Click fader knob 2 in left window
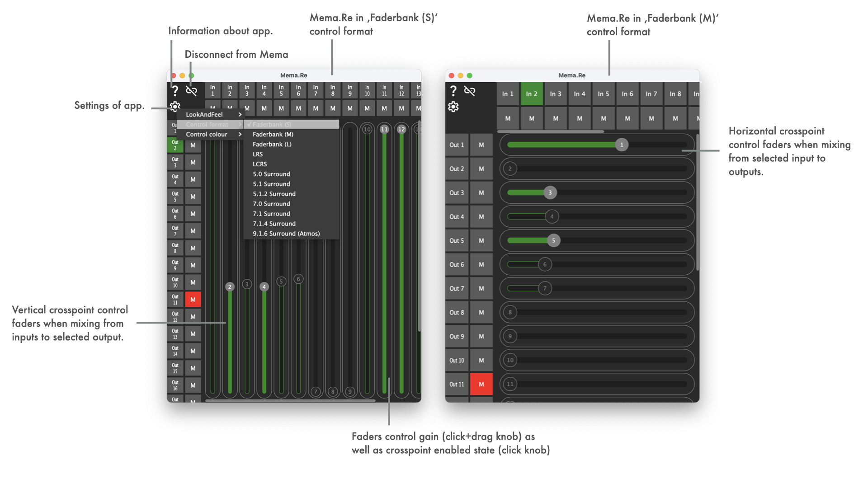 click(x=230, y=287)
